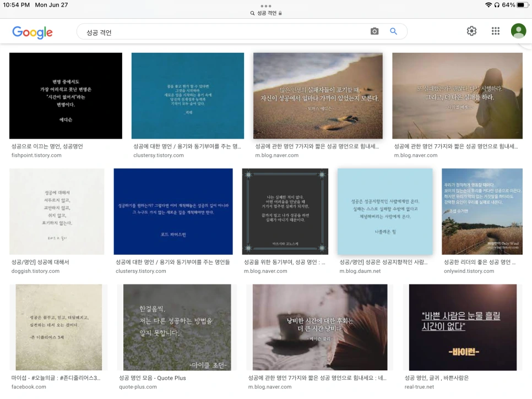Open the 마이섭 - #오늘의글 title
532x399 pixels.
[x=56, y=378]
